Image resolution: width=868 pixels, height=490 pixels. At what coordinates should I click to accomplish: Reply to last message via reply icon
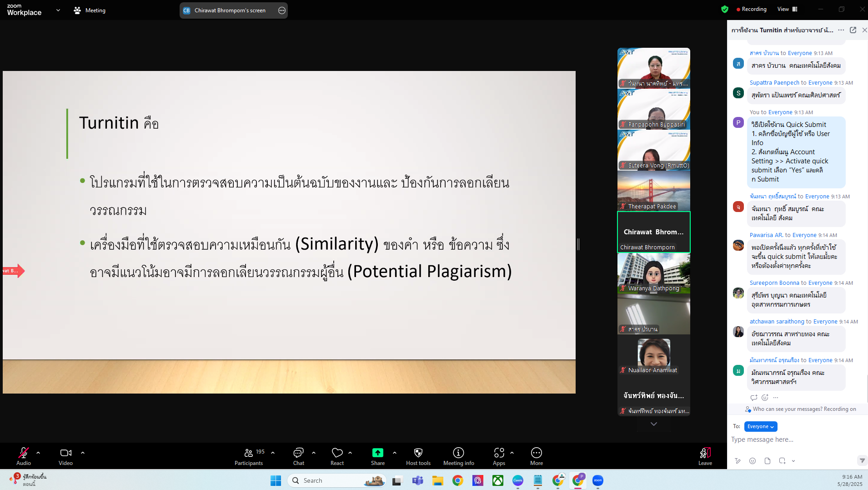click(754, 397)
